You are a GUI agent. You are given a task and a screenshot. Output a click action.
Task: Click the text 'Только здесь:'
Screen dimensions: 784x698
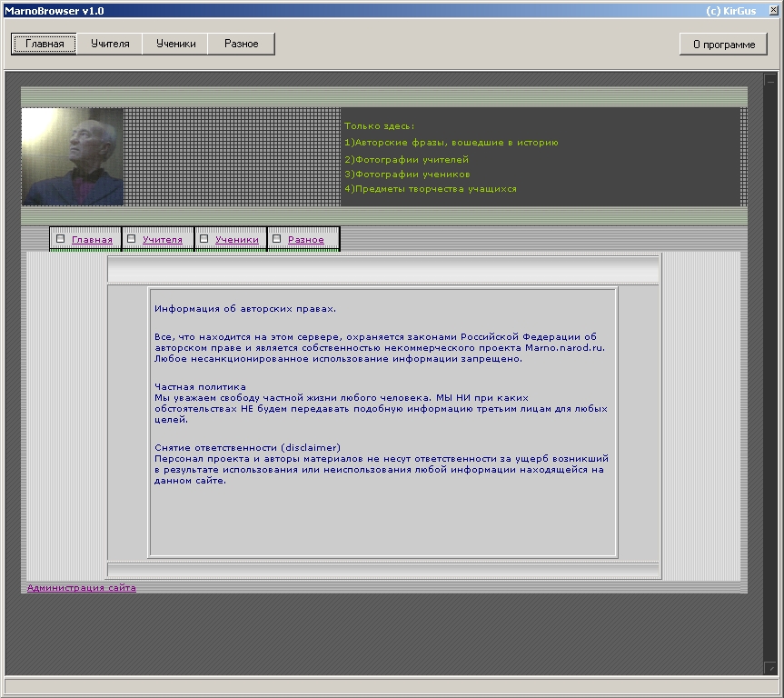(379, 126)
